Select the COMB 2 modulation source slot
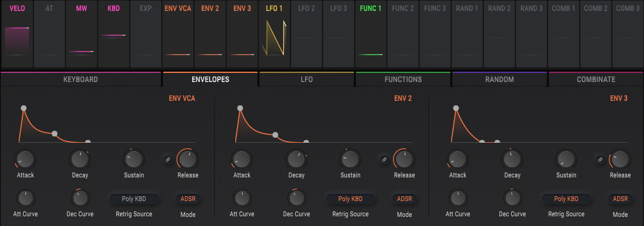This screenshot has width=644, height=226. (x=595, y=34)
